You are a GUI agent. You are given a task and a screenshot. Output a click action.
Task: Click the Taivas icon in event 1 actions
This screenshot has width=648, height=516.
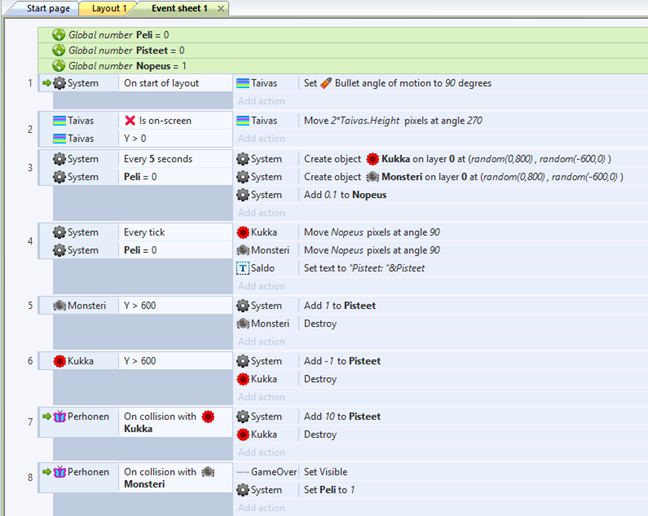tap(243, 83)
